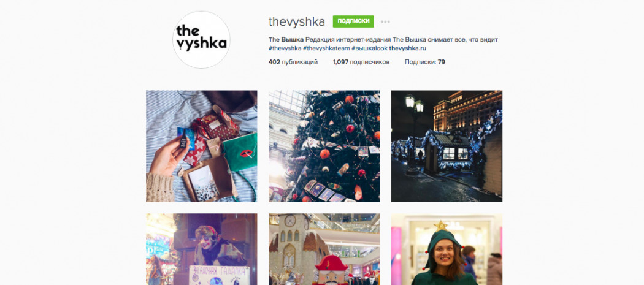Toggle the green Подписки follow button
Screen dimensions: 644x285
(353, 21)
